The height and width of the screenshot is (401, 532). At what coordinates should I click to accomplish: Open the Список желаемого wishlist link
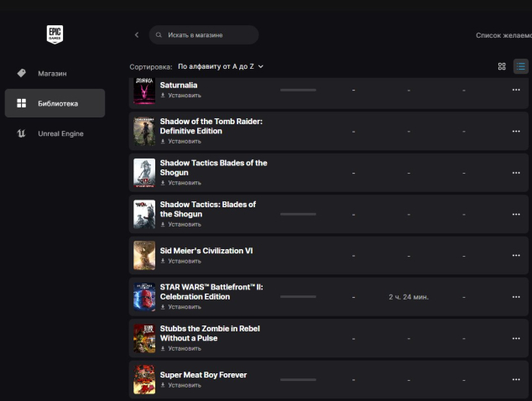point(503,35)
